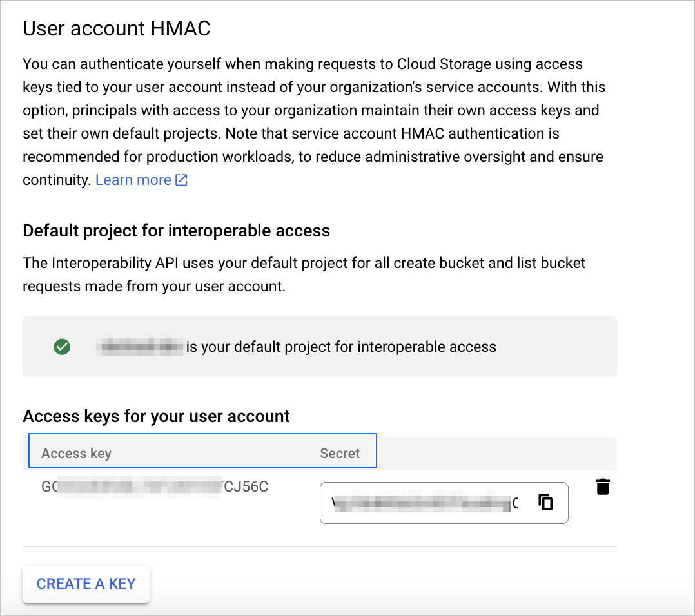695x616 pixels.
Task: Click the Access keys for your user account heading
Action: tap(156, 416)
